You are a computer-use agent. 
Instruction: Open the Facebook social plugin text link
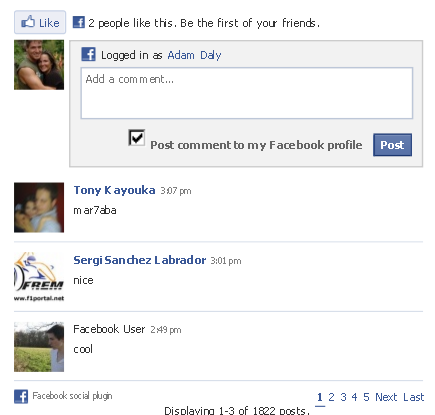coord(72,396)
